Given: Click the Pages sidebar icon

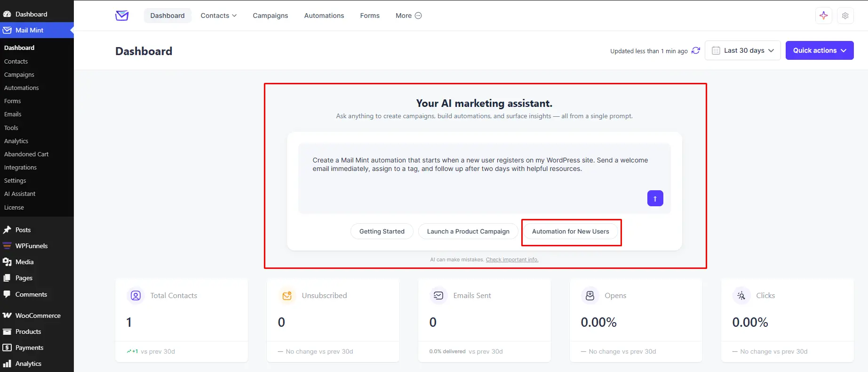Looking at the screenshot, I should 7,278.
